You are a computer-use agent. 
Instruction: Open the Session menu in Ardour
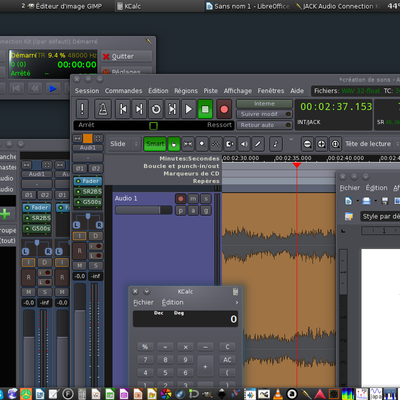pyautogui.click(x=87, y=91)
